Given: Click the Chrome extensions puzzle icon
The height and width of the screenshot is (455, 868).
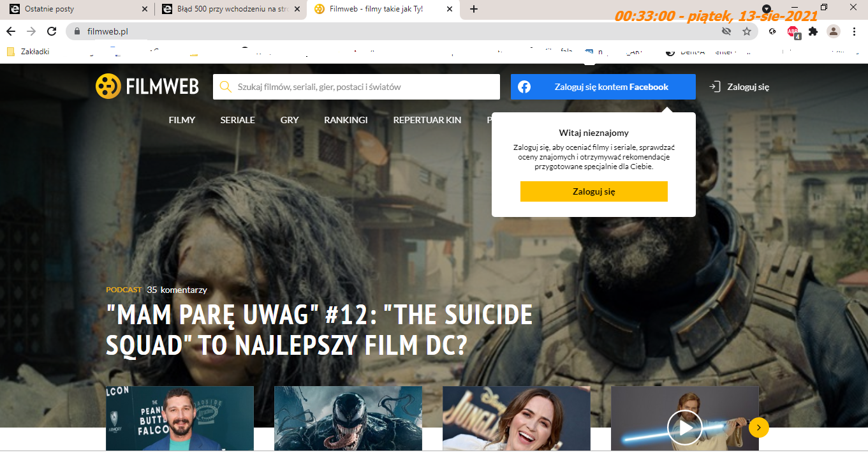Looking at the screenshot, I should [813, 31].
